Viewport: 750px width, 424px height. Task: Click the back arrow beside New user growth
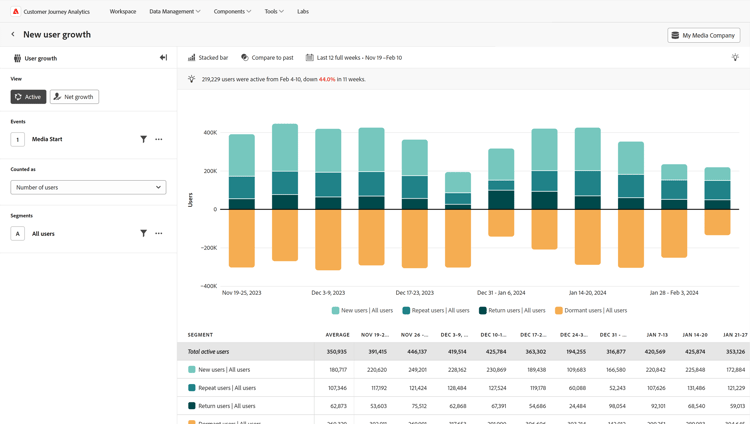point(13,34)
